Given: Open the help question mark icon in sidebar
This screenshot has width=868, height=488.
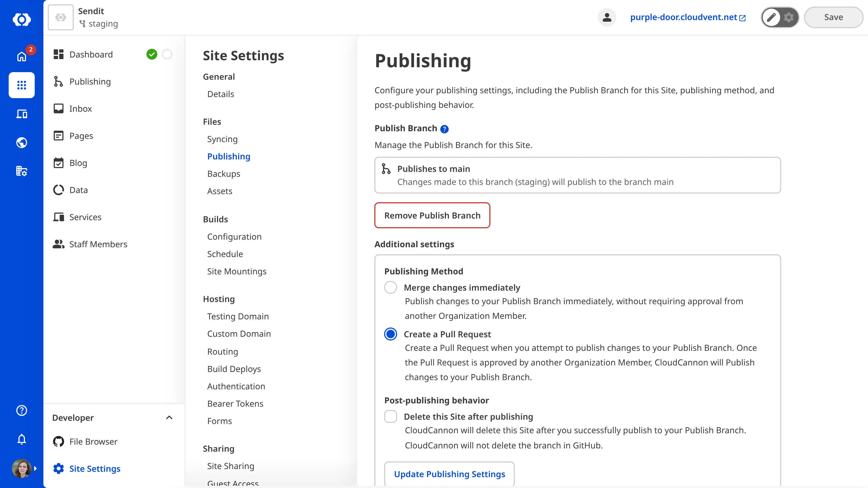Looking at the screenshot, I should (x=22, y=410).
